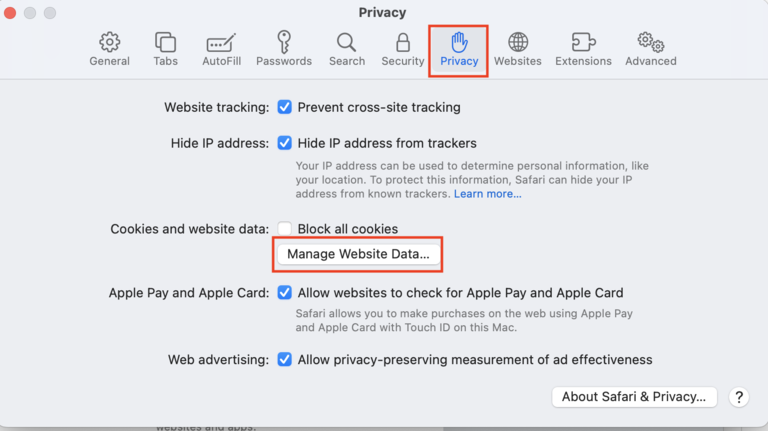
Task: Open the Advanced gears icon
Action: click(x=651, y=43)
